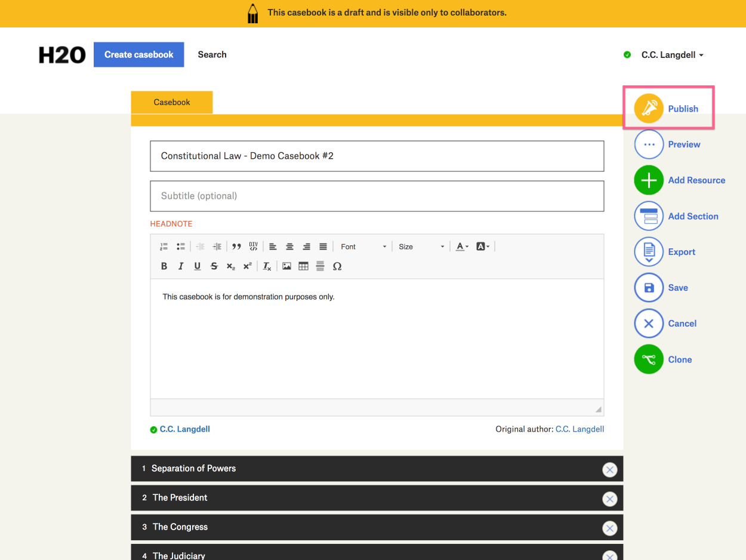Save the casebook edits
This screenshot has height=560, width=746.
[661, 288]
